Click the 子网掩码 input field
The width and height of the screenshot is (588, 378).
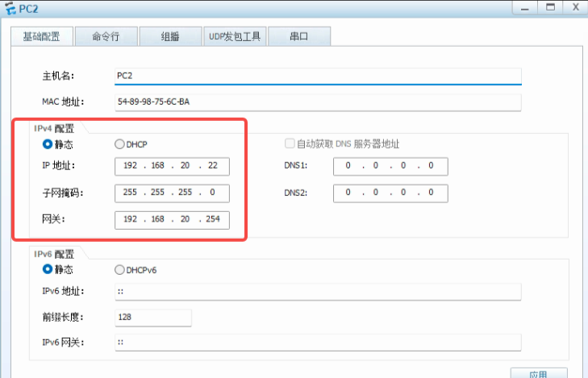tap(172, 193)
